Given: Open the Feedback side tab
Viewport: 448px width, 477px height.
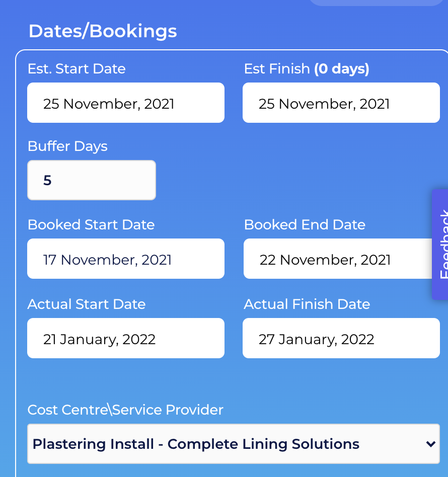Looking at the screenshot, I should [x=440, y=244].
